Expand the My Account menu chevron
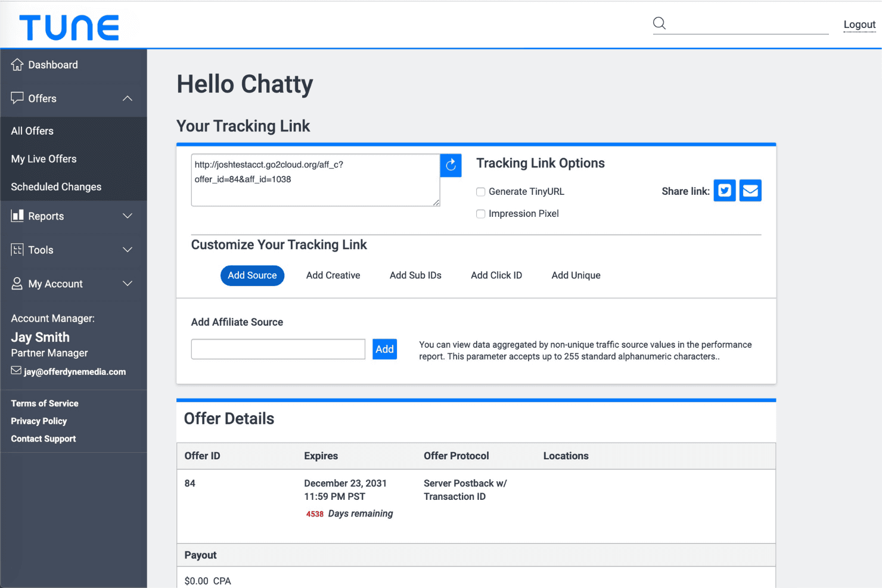The image size is (882, 588). 128,284
